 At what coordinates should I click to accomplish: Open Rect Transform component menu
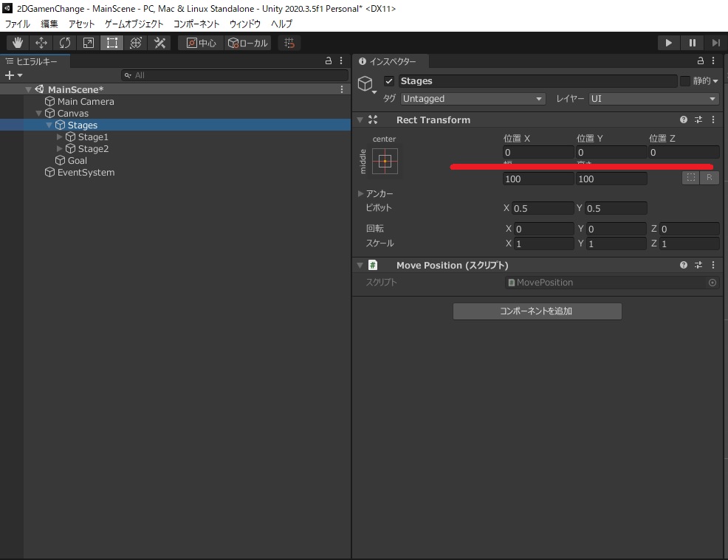click(713, 120)
